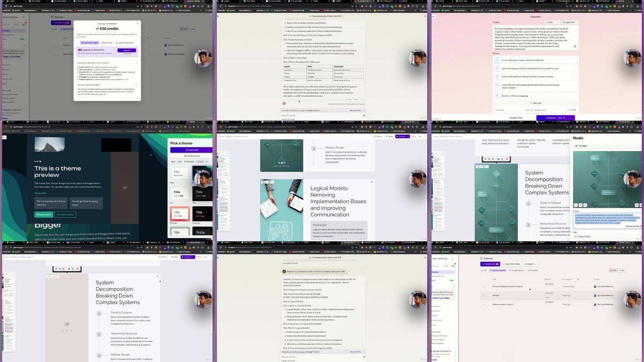
Task: Open the Refer a friend tab in credits dialog
Action: click(x=107, y=43)
